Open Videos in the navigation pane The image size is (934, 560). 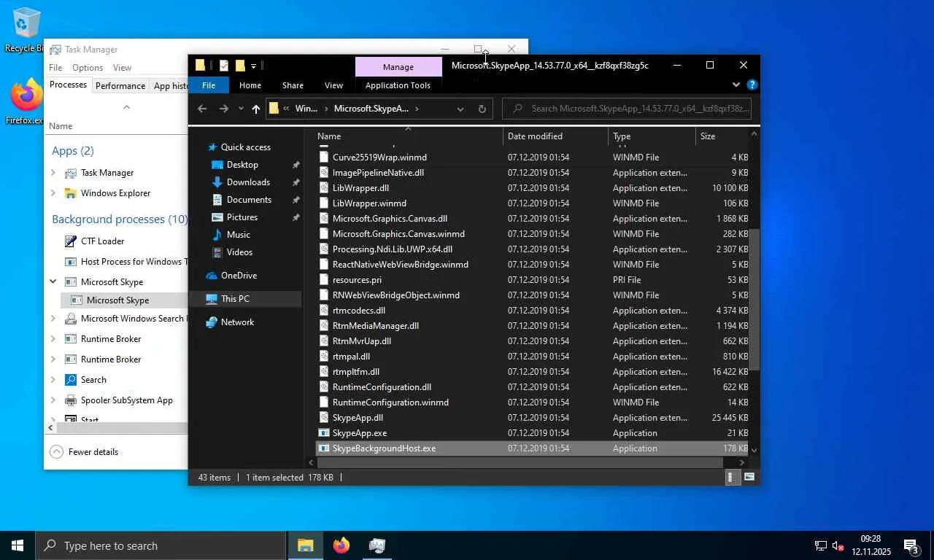point(239,252)
